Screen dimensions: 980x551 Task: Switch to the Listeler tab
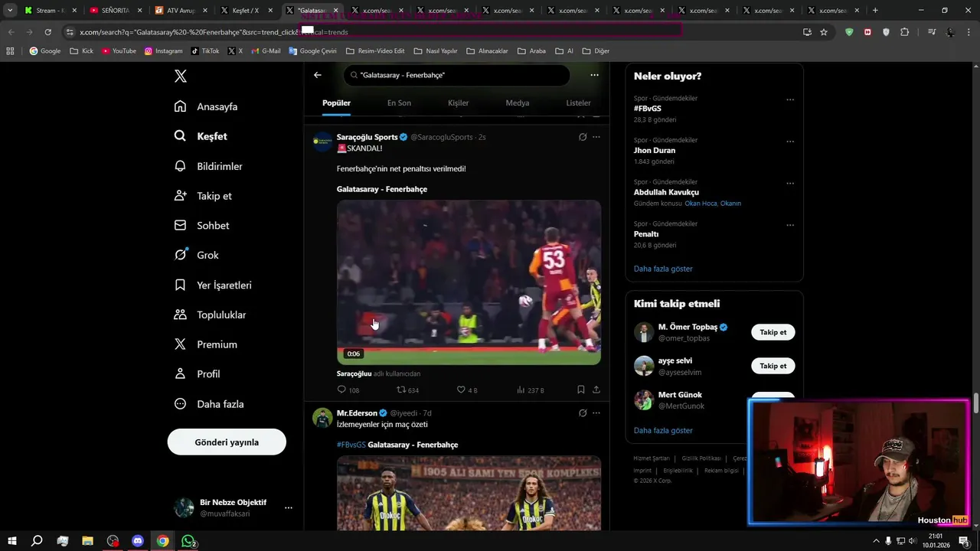pos(578,103)
